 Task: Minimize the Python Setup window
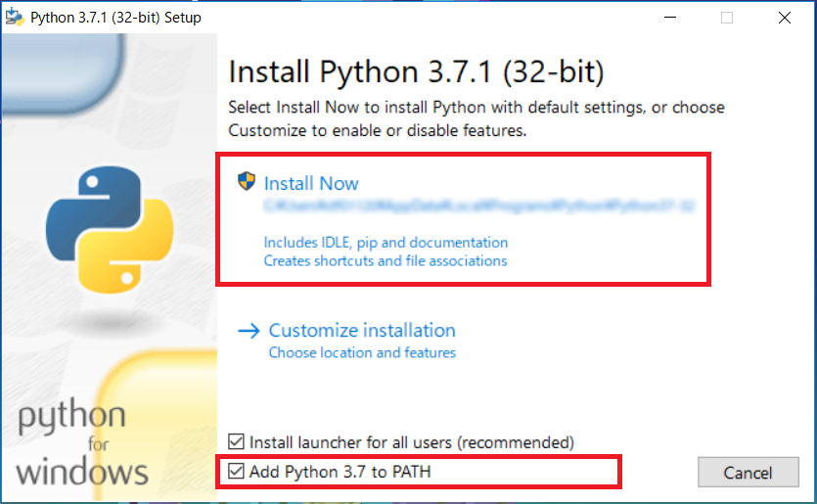669,18
